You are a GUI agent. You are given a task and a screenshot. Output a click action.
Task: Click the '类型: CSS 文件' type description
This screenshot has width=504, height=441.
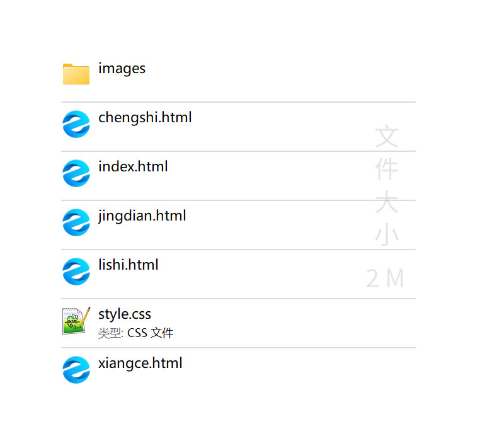point(135,333)
